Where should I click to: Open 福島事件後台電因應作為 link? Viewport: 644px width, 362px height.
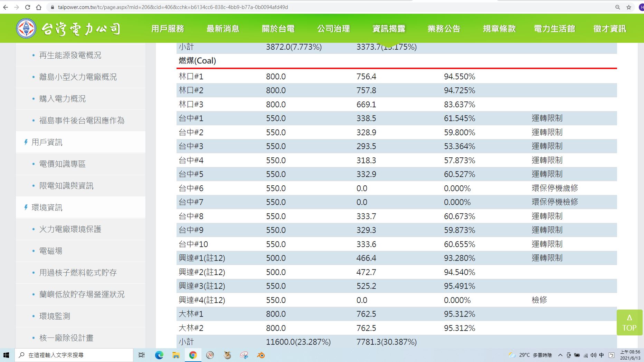pyautogui.click(x=82, y=120)
